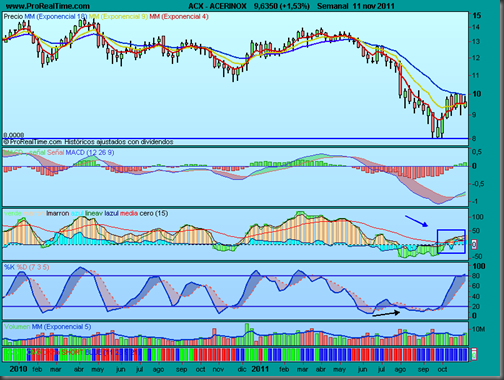Image resolution: width=504 pixels, height=380 pixels.
Task: Click the feb label right after 2011
Action: coord(284,370)
